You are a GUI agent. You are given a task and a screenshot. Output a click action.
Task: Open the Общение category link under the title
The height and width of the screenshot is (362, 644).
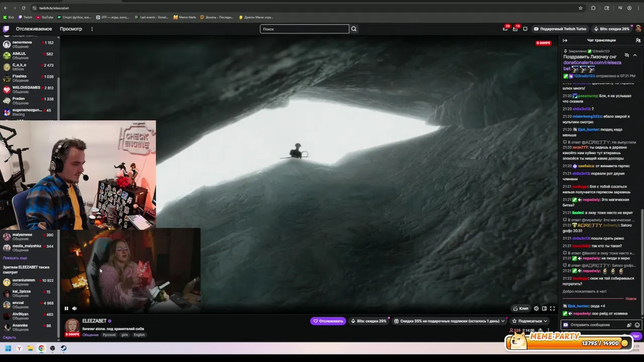click(91, 335)
